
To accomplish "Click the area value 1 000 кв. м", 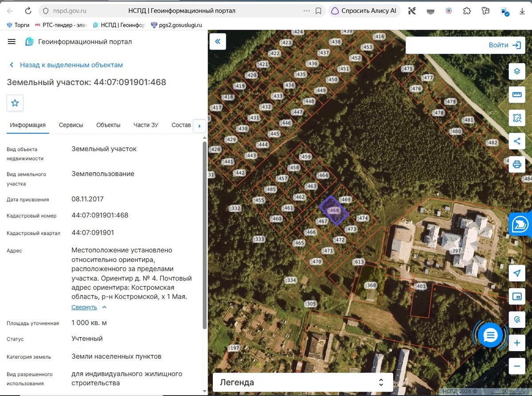I will 89,322.
